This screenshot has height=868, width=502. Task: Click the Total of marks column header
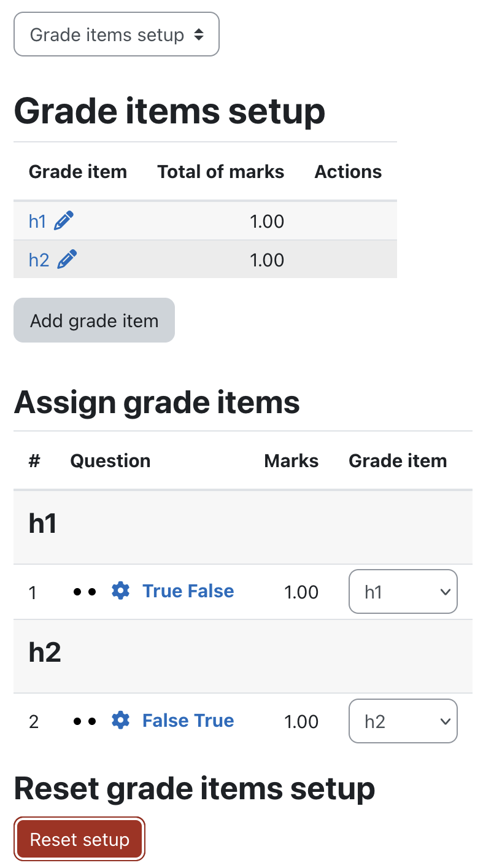[x=221, y=172]
